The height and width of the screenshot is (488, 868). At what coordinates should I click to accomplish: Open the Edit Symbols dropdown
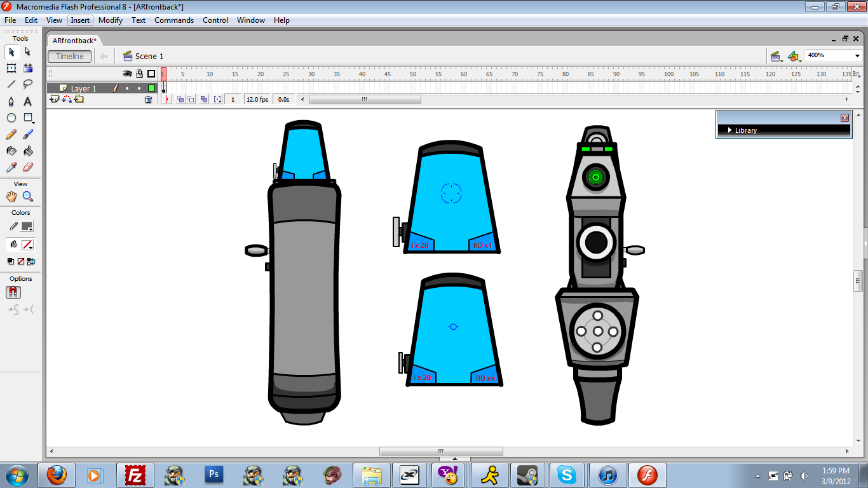(794, 57)
